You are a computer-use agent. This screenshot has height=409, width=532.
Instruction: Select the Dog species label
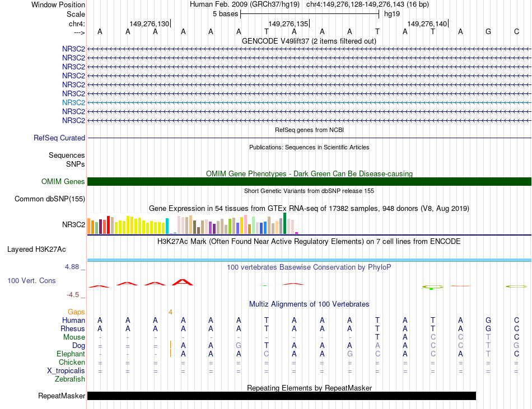79,346
